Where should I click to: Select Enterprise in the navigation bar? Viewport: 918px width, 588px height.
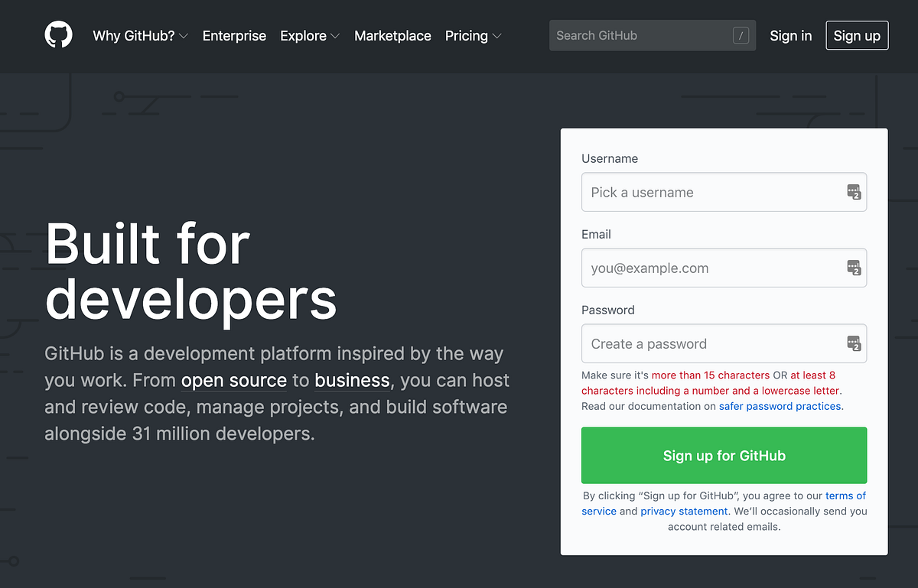[x=234, y=36]
